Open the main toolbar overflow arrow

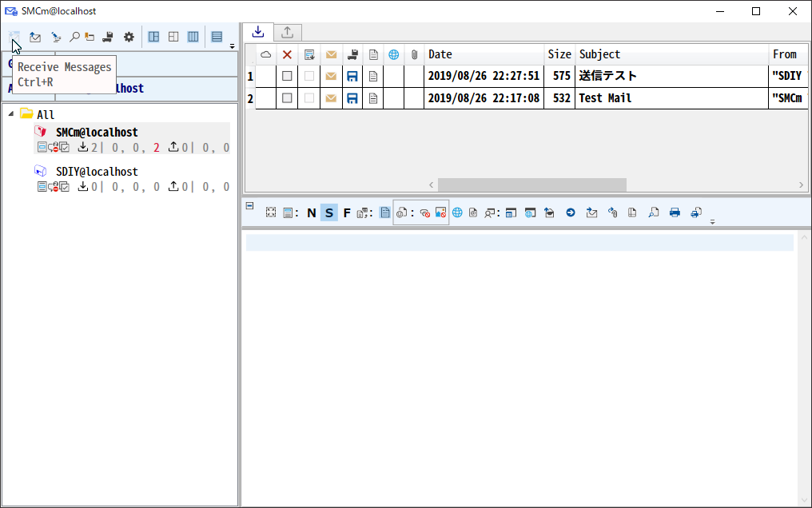(232, 46)
